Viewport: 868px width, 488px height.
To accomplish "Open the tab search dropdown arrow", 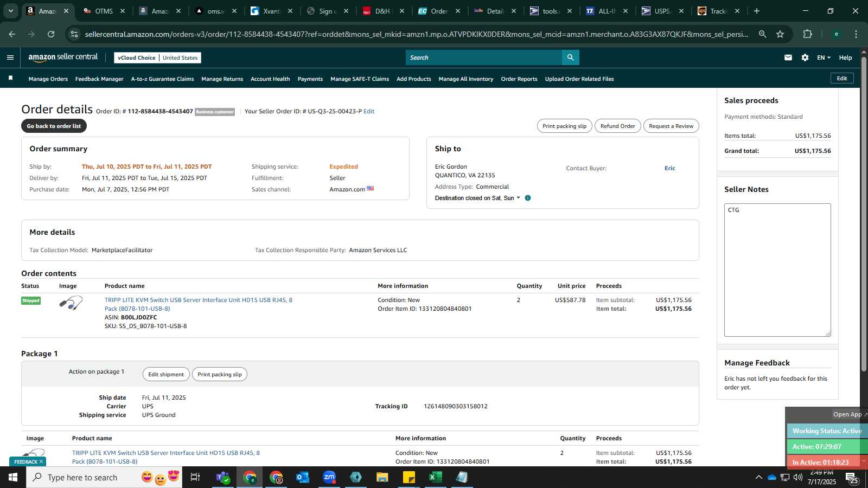I will 10,11.
